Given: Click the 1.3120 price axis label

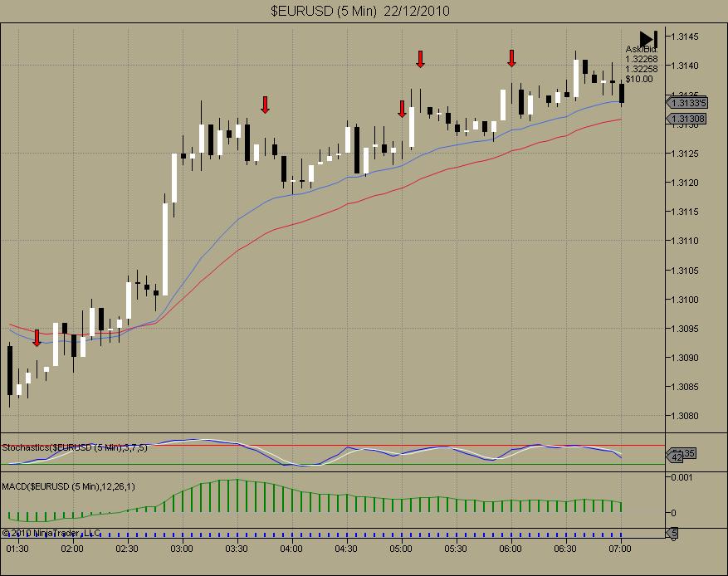Looking at the screenshot, I should (686, 183).
